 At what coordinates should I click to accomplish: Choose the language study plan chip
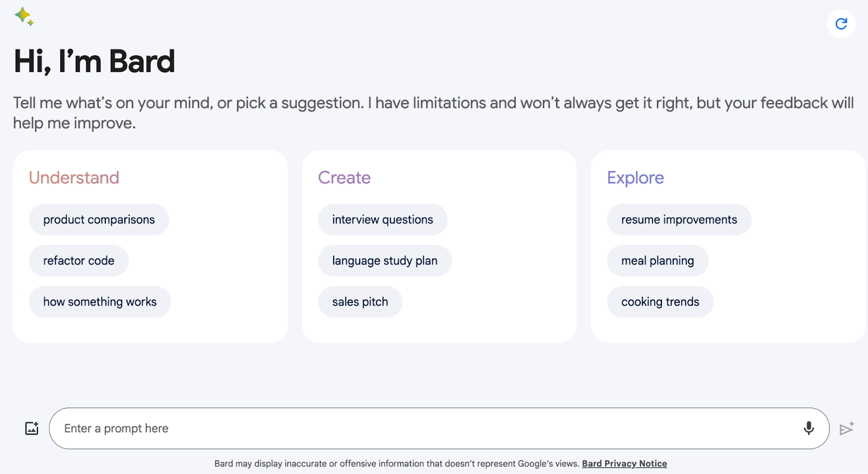pos(385,261)
